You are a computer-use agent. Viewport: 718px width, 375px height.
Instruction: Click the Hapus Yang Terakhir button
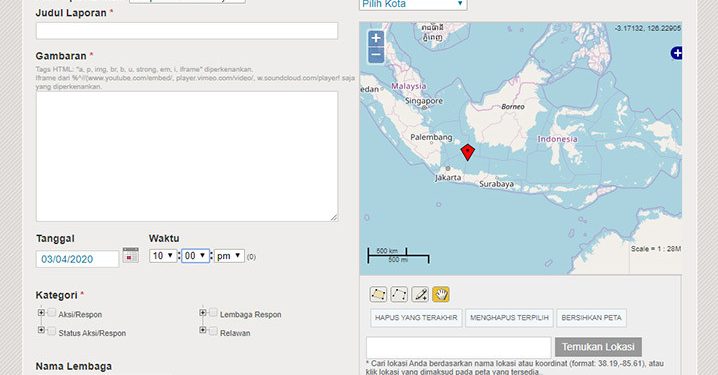tap(416, 318)
